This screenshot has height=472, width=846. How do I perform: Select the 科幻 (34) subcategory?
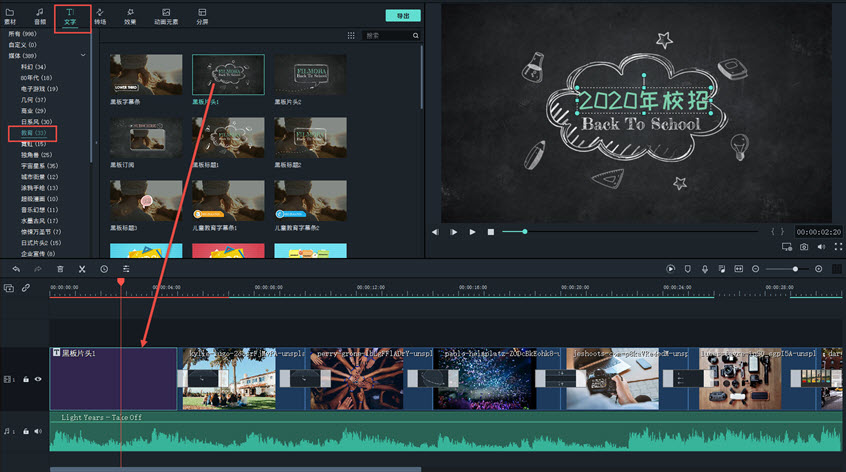click(33, 67)
